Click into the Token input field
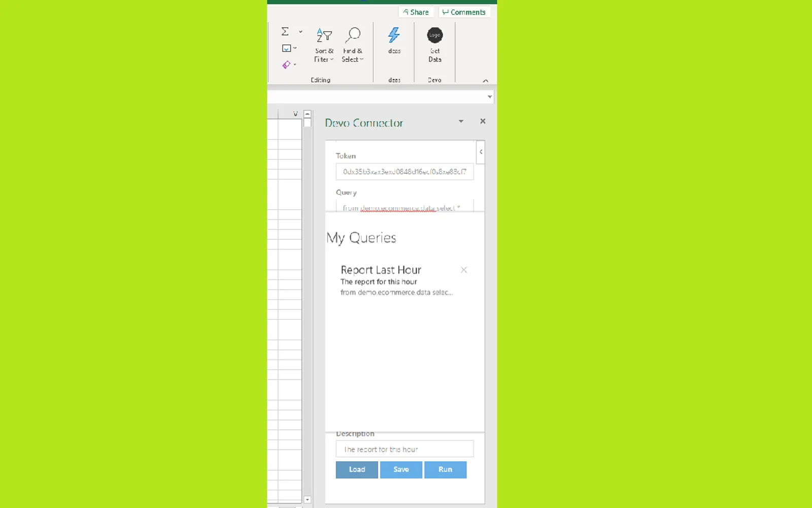Image resolution: width=812 pixels, height=508 pixels. click(404, 172)
